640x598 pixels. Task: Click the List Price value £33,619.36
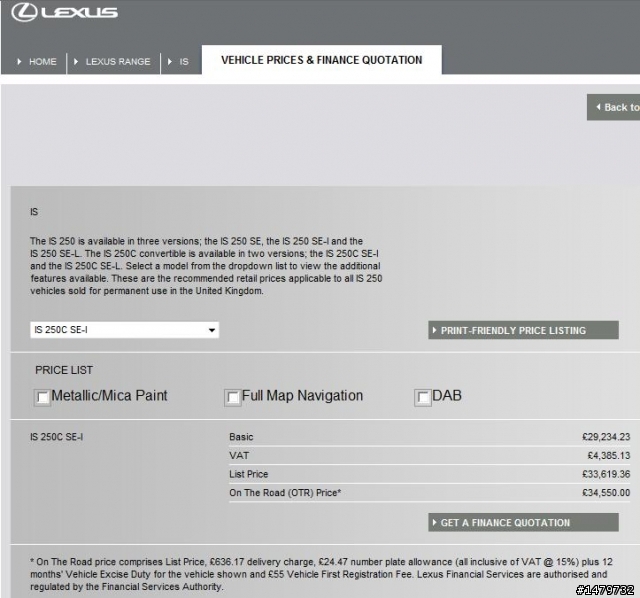[x=606, y=474]
